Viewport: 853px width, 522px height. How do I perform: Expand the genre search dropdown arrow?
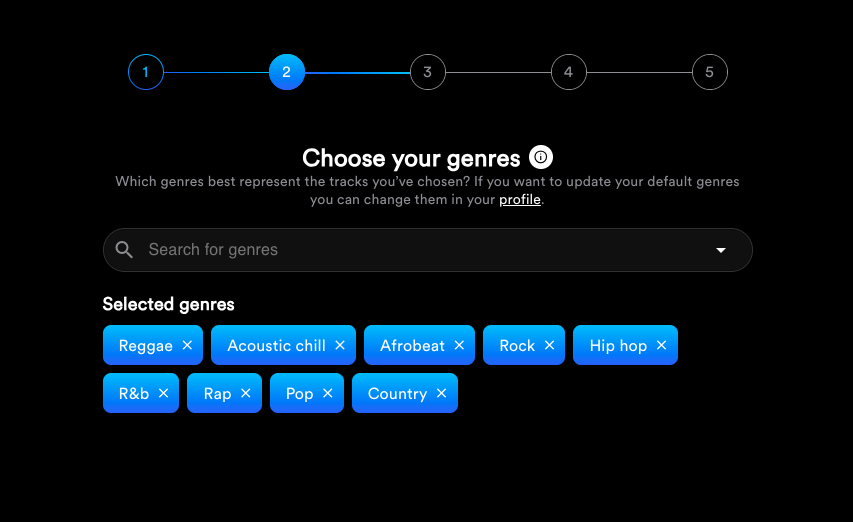(721, 250)
